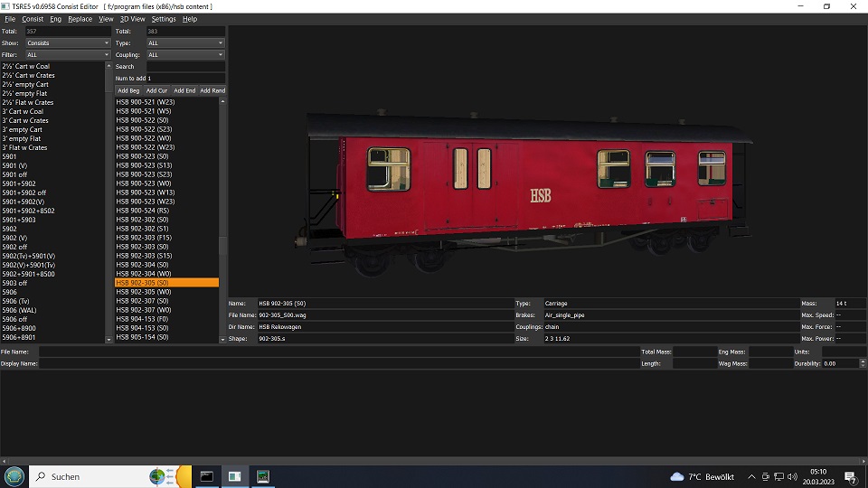Select wagon 'HSB 902-302 (S1)'

142,229
